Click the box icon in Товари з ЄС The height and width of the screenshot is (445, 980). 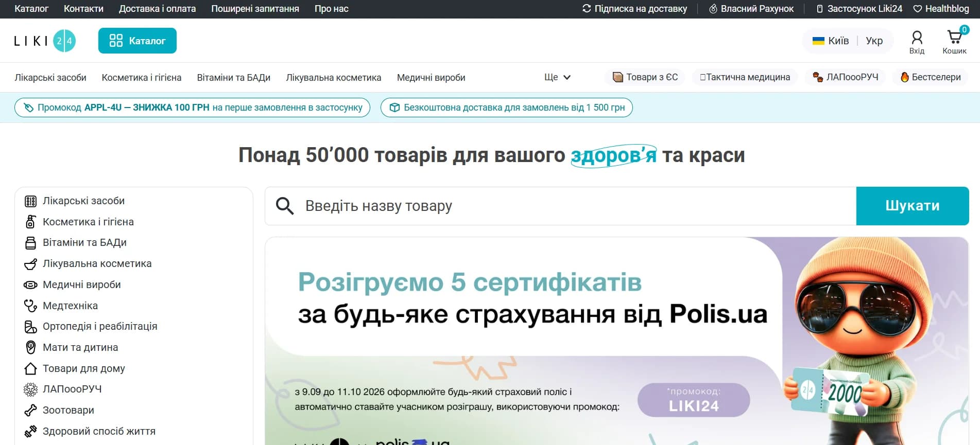617,77
